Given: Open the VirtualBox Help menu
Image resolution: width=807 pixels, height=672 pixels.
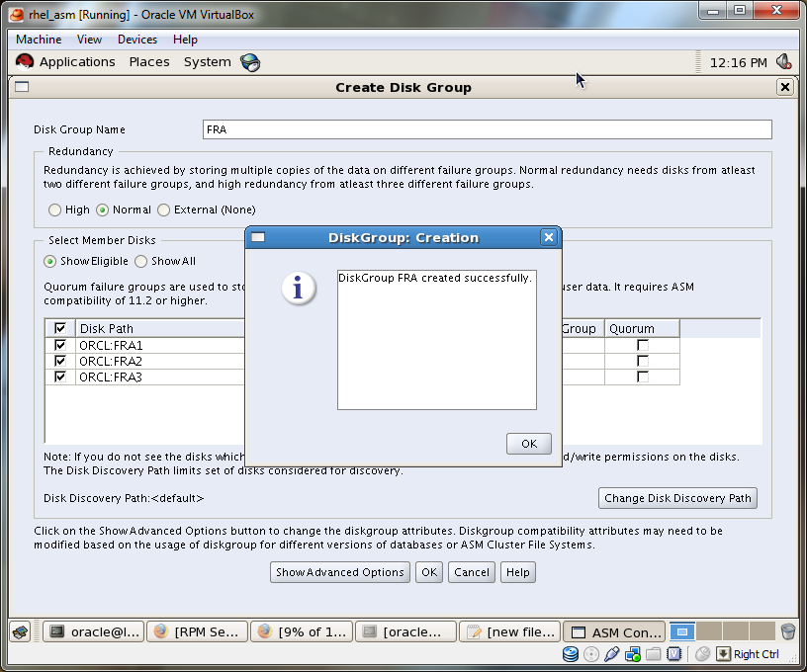Looking at the screenshot, I should point(185,40).
